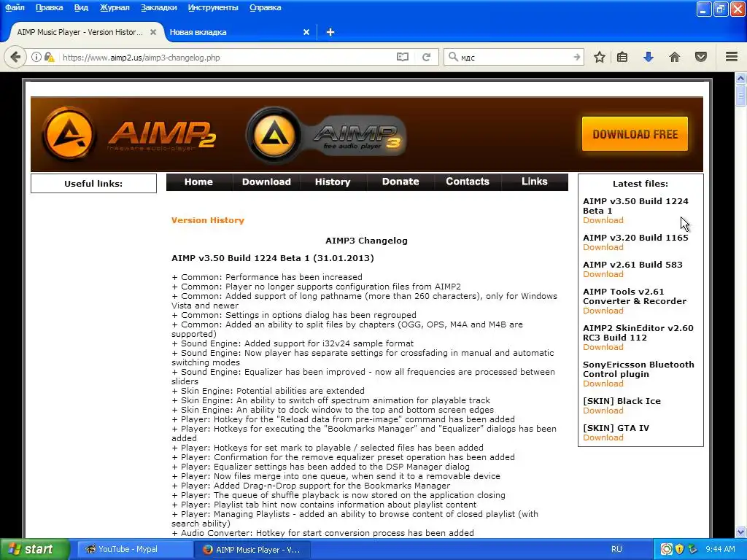
Task: Go to the Home nav item
Action: click(x=198, y=182)
